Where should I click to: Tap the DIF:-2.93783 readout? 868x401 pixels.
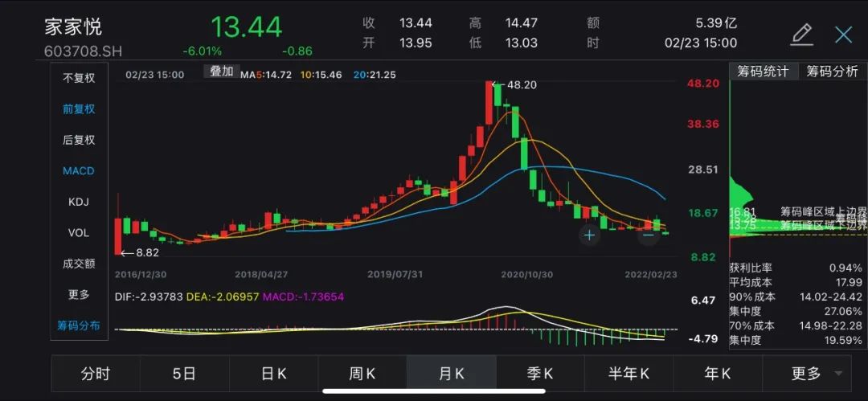(149, 297)
